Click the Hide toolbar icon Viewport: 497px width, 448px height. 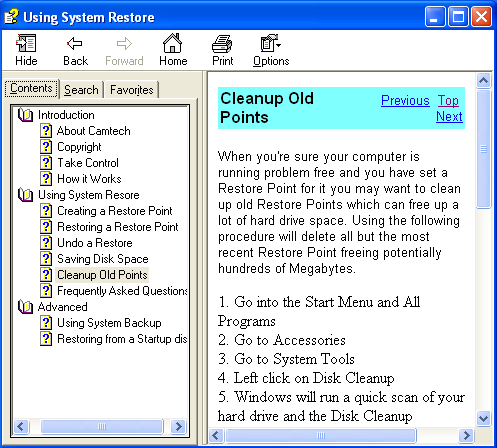tap(26, 43)
